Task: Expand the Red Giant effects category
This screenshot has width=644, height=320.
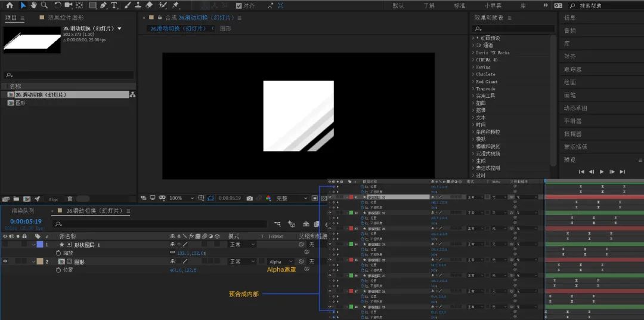Action: 473,81
